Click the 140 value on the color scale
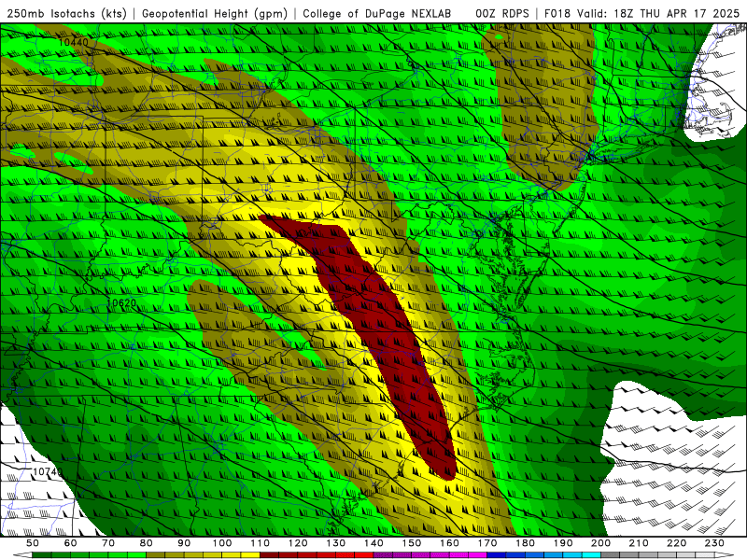747x560 pixels. click(374, 543)
